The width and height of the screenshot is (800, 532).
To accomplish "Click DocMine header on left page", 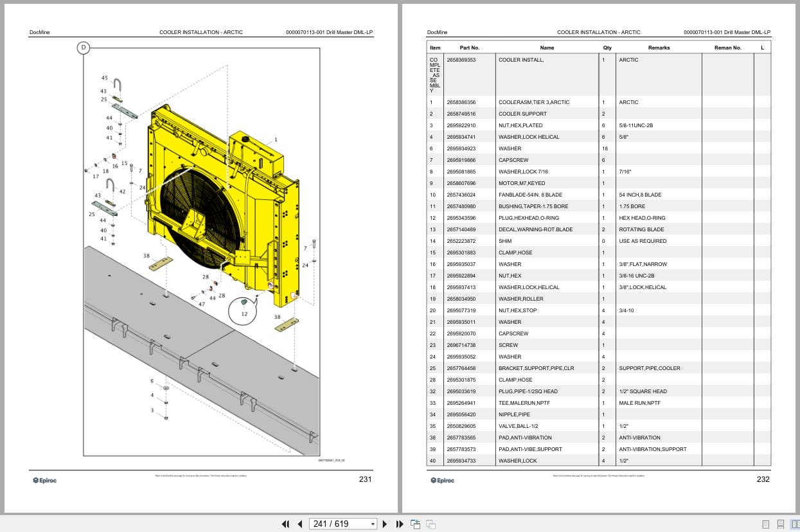I will coord(40,32).
